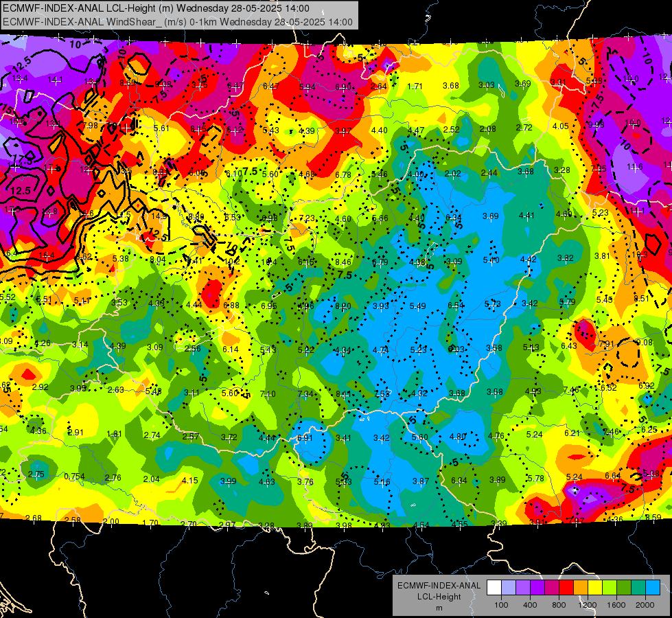
Task: Click the grid value 3.99
Action: (229, 481)
